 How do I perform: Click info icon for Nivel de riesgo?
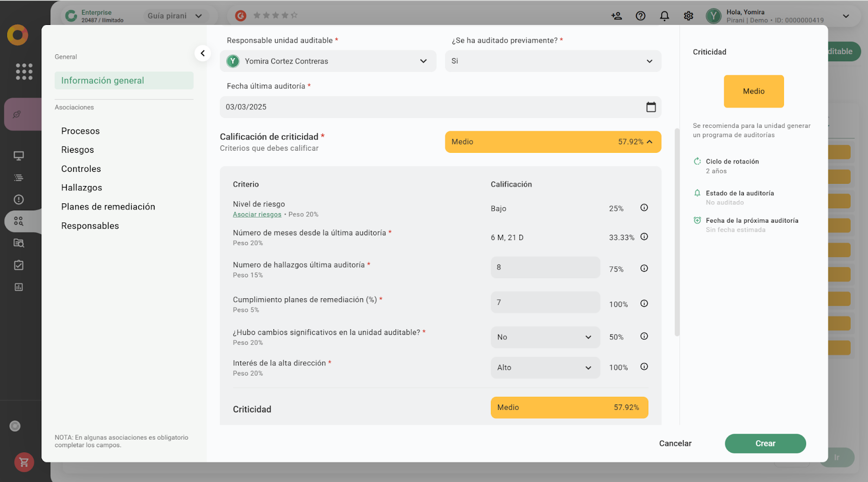[644, 208]
